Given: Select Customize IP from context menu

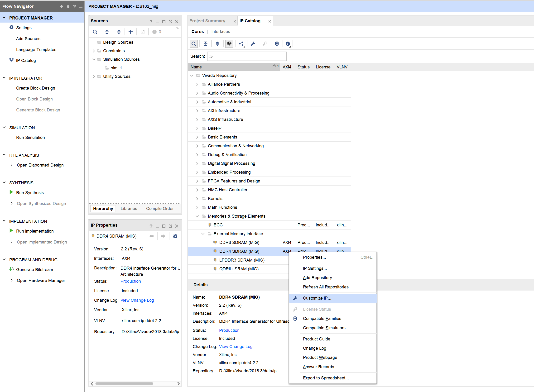Looking at the screenshot, I should [x=317, y=298].
